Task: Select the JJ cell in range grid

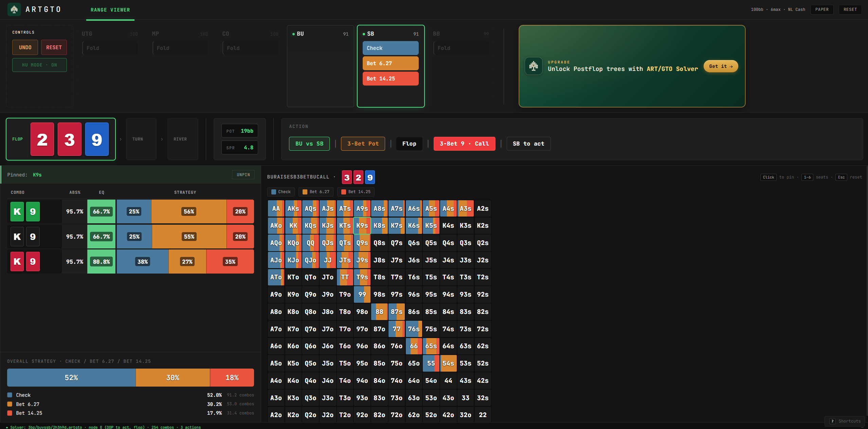Action: [x=328, y=260]
